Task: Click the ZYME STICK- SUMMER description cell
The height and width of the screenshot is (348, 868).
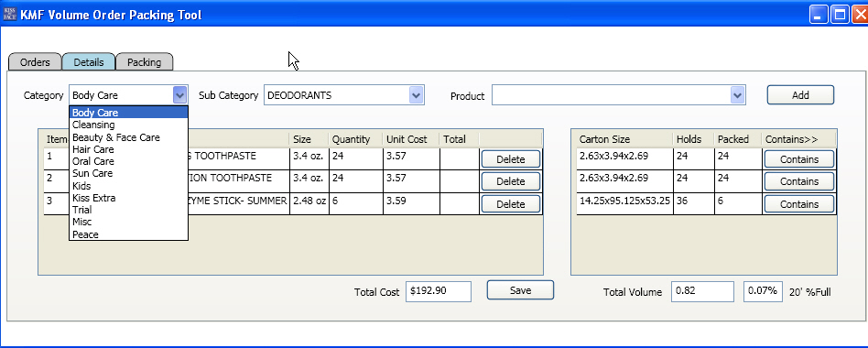Action: coord(239,203)
